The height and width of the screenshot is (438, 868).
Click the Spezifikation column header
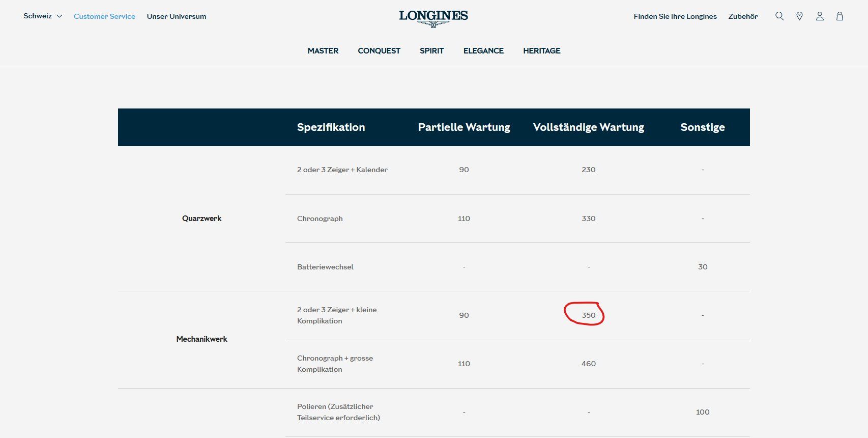click(331, 127)
